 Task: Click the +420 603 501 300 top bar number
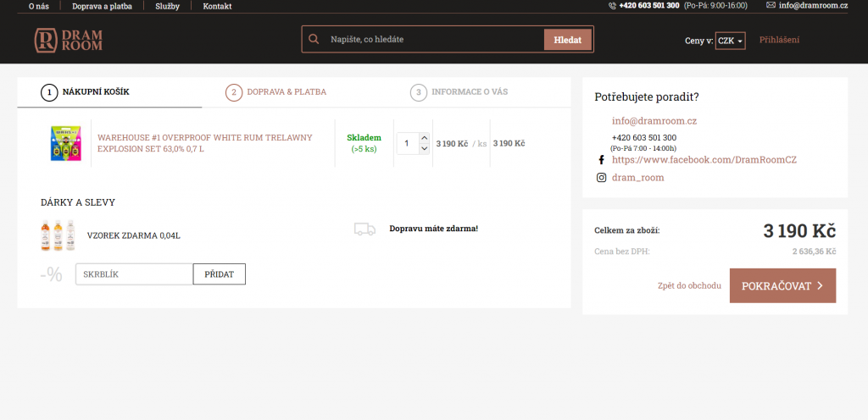coord(649,6)
